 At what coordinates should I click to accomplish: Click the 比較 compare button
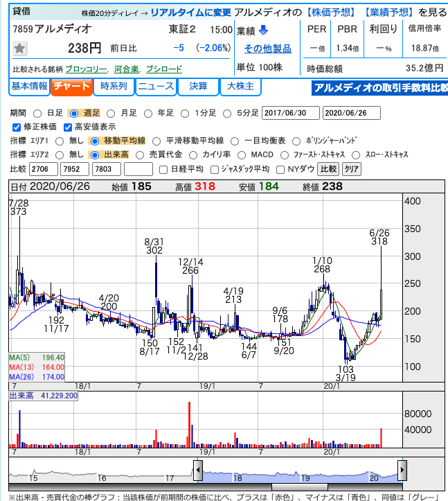[x=328, y=169]
